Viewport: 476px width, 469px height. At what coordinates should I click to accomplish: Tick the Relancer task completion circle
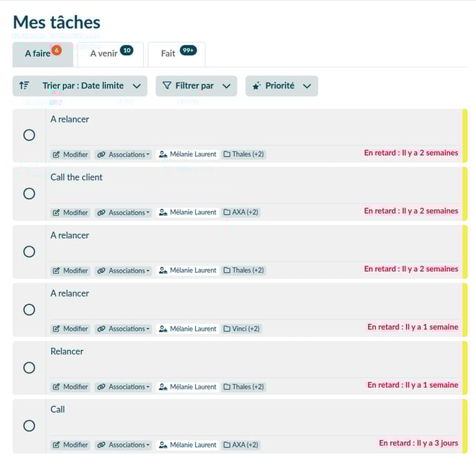(x=29, y=367)
